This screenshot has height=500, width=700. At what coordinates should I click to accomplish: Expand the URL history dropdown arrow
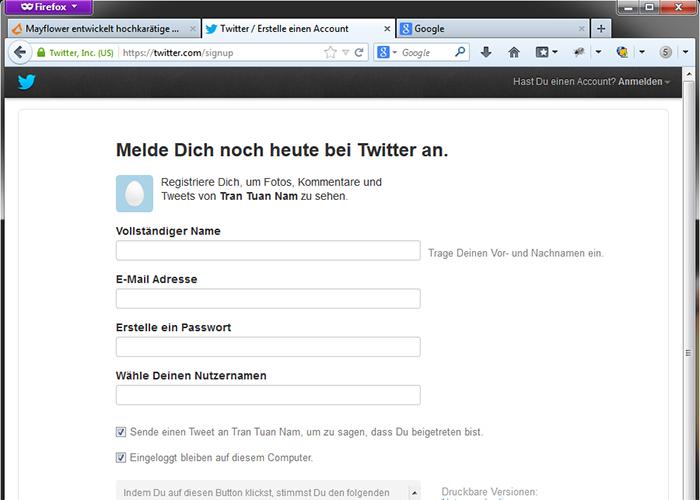(345, 53)
